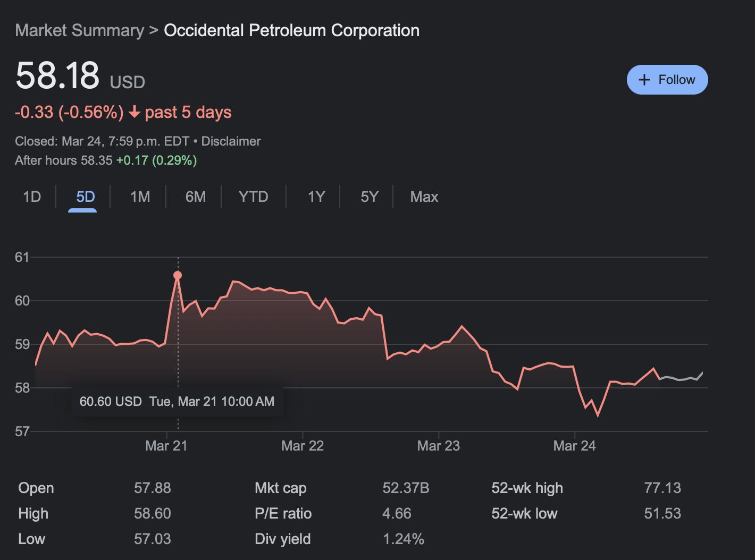Click the Mar 21 axis label

point(166,445)
